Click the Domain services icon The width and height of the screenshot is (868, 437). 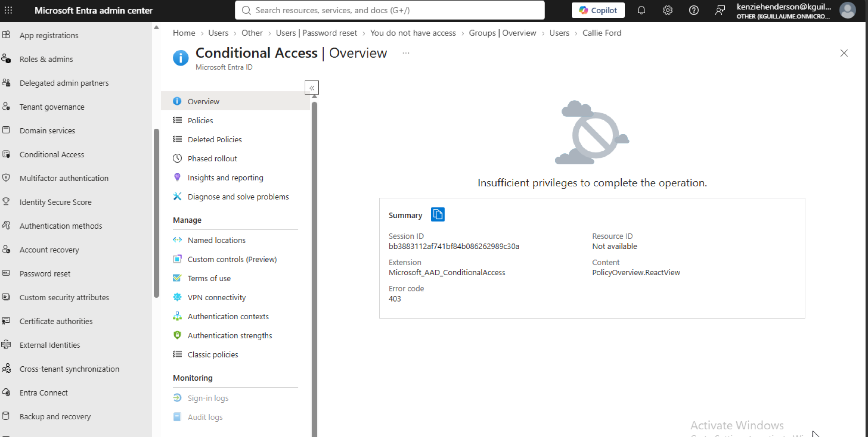coord(6,130)
